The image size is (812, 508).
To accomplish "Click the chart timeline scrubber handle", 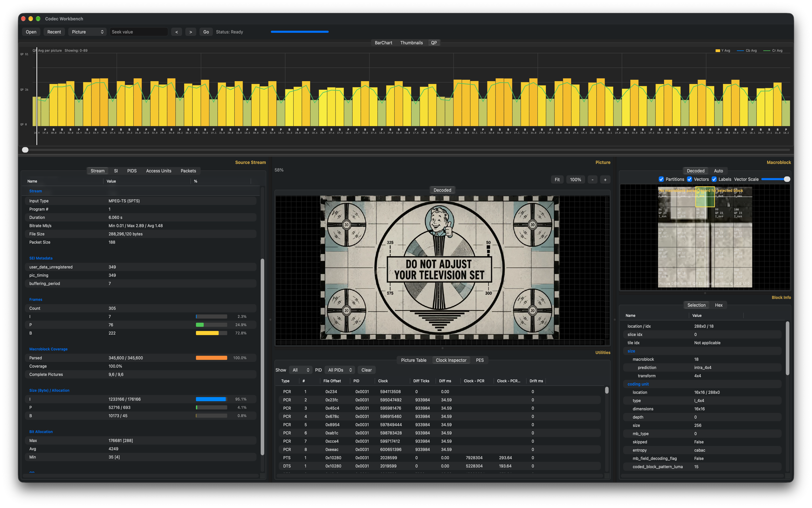I will click(x=25, y=150).
